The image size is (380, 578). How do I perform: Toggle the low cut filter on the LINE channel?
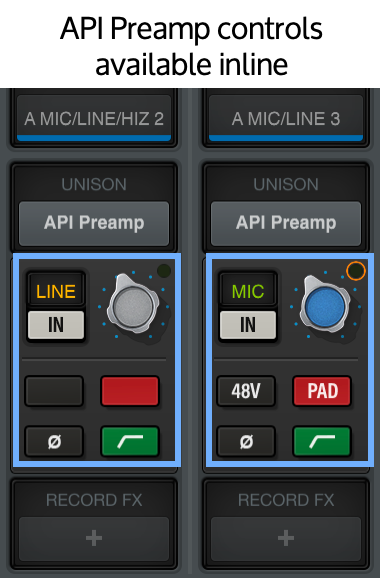[x=130, y=441]
